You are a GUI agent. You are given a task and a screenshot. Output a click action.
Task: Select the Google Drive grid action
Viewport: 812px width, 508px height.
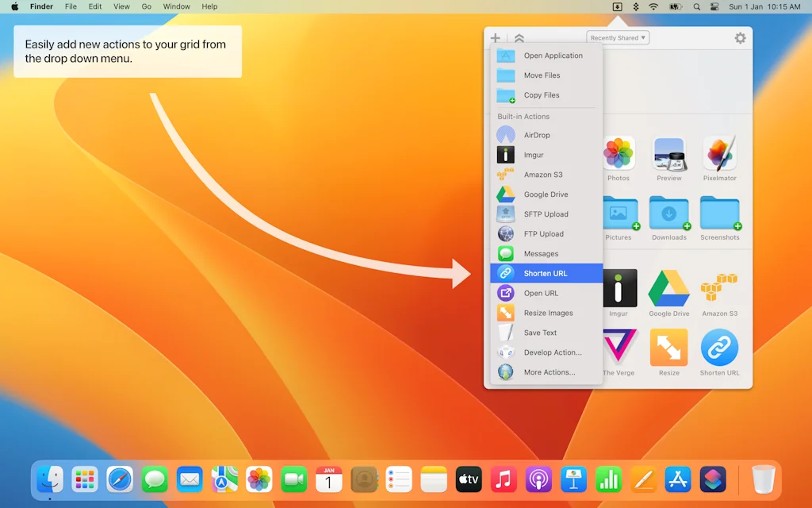tap(668, 289)
